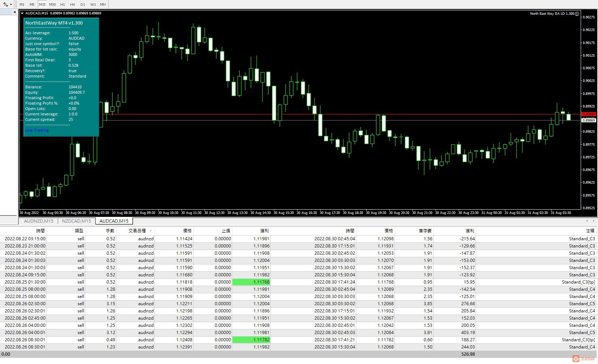Close the left side panel with the X
598x364 pixels.
coord(15,12)
